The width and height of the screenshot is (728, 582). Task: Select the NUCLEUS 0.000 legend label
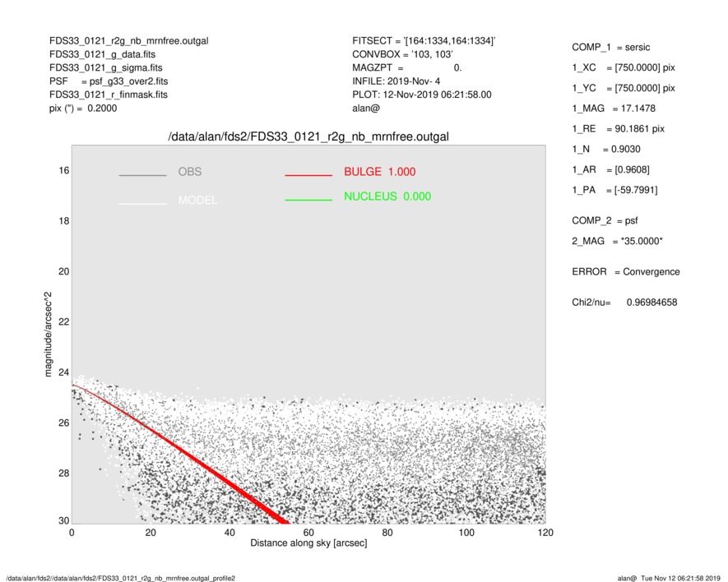coord(387,196)
